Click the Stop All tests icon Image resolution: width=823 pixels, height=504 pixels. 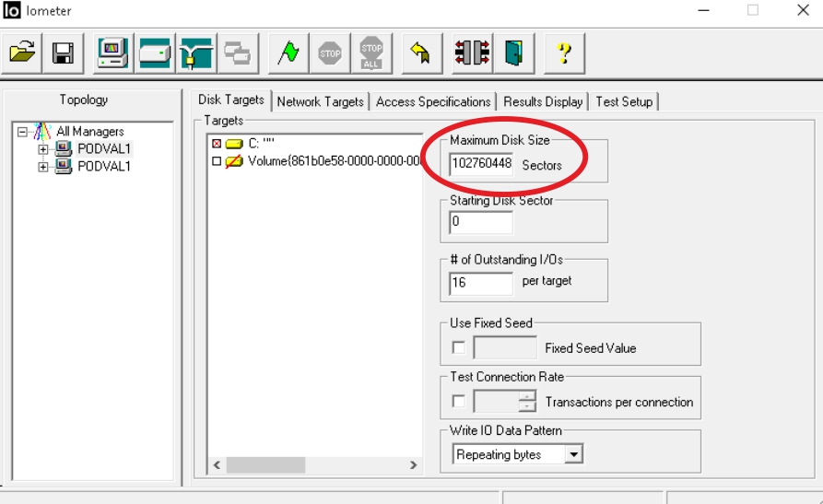[x=371, y=53]
